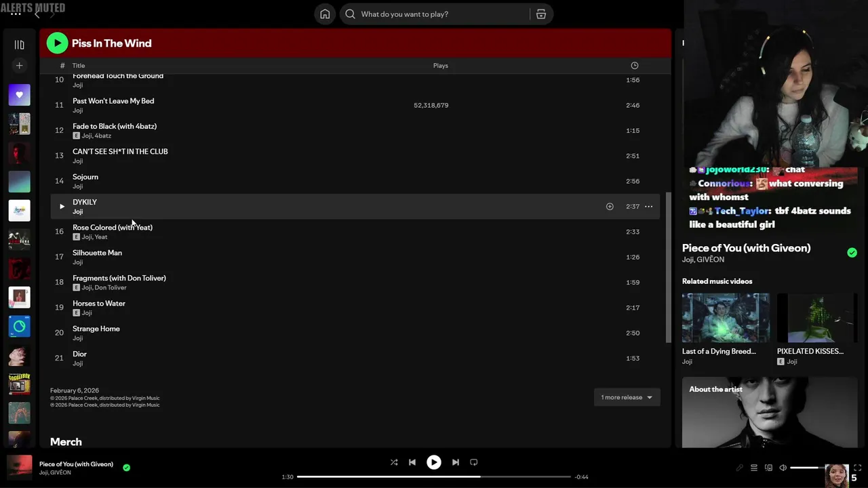
Task: Click song title 'Piece of You' in bottom bar
Action: (x=76, y=464)
